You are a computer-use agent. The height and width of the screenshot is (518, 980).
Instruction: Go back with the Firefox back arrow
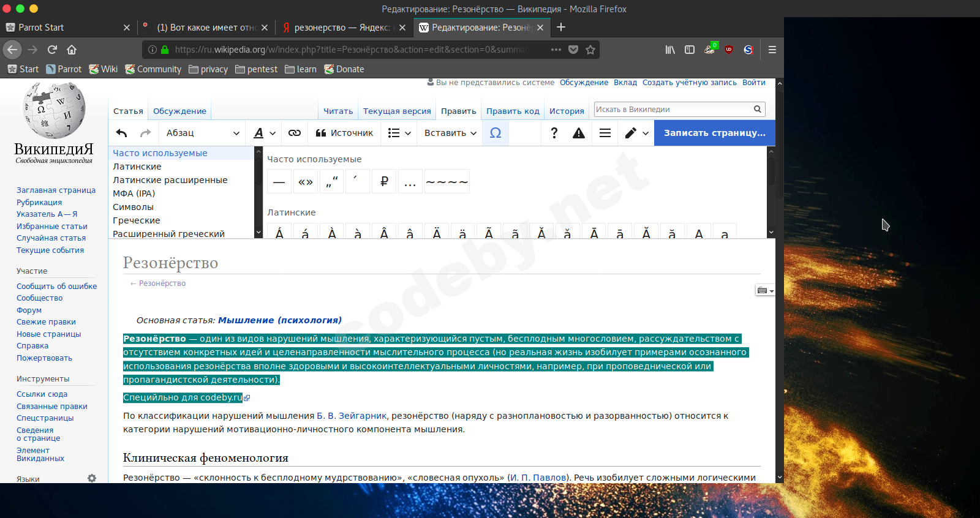pos(12,50)
